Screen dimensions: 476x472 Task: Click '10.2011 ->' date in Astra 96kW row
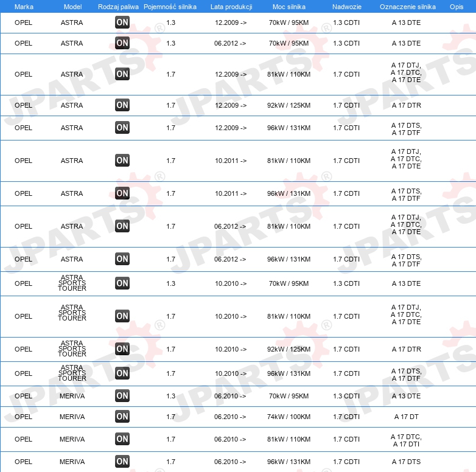point(231,193)
